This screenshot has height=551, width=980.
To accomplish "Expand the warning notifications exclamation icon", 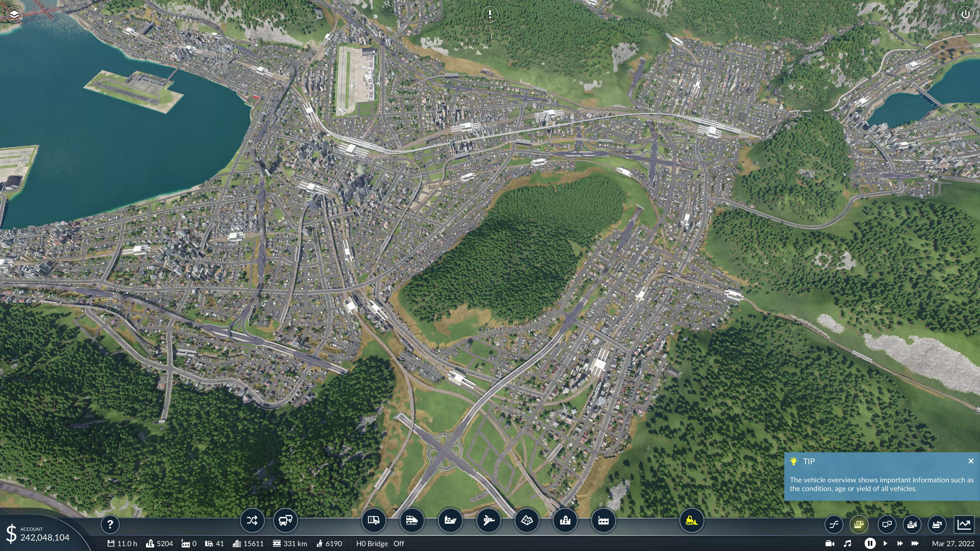I will 490,15.
